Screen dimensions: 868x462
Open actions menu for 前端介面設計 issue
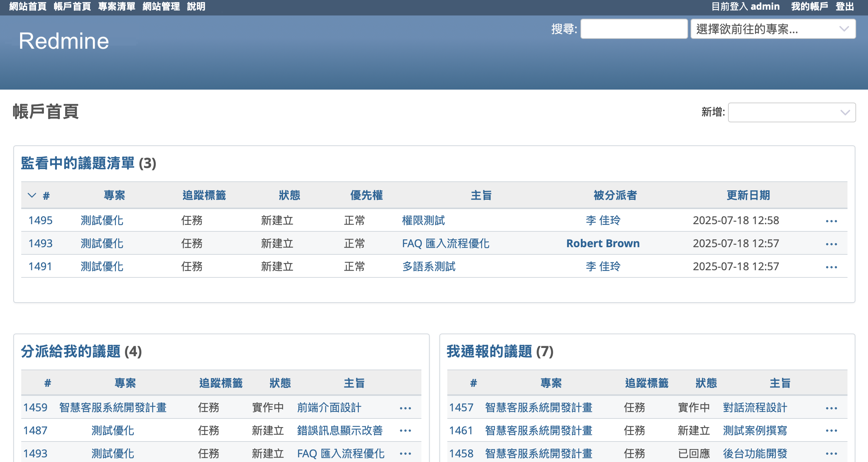(405, 408)
